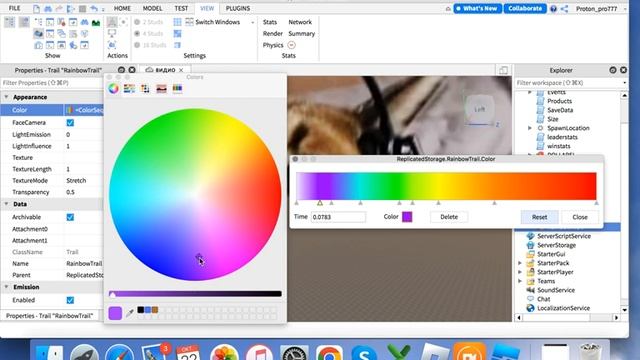Uncheck the FaceCamera checkbox
640x360 pixels.
pyautogui.click(x=70, y=122)
